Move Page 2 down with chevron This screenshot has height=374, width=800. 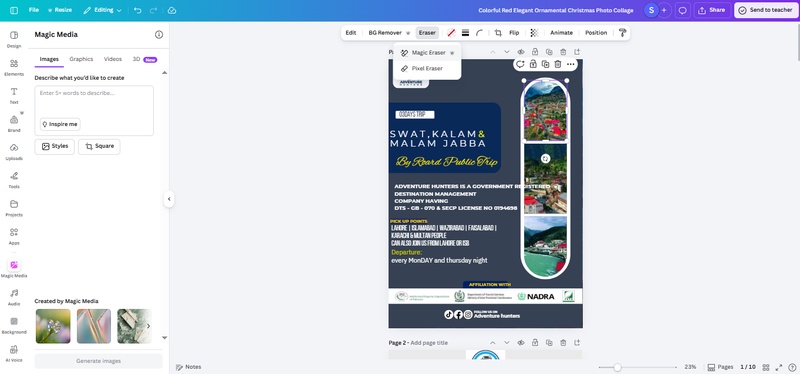507,343
